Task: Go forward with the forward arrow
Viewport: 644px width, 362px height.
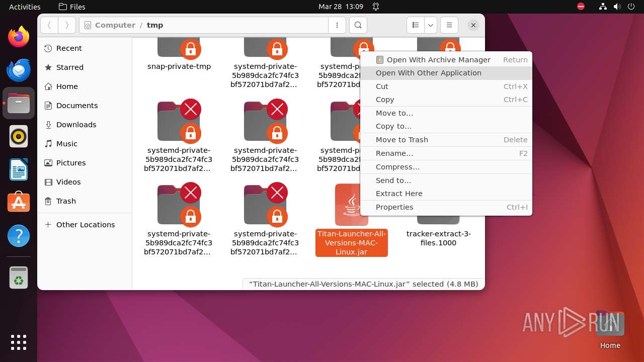Action: tap(66, 25)
